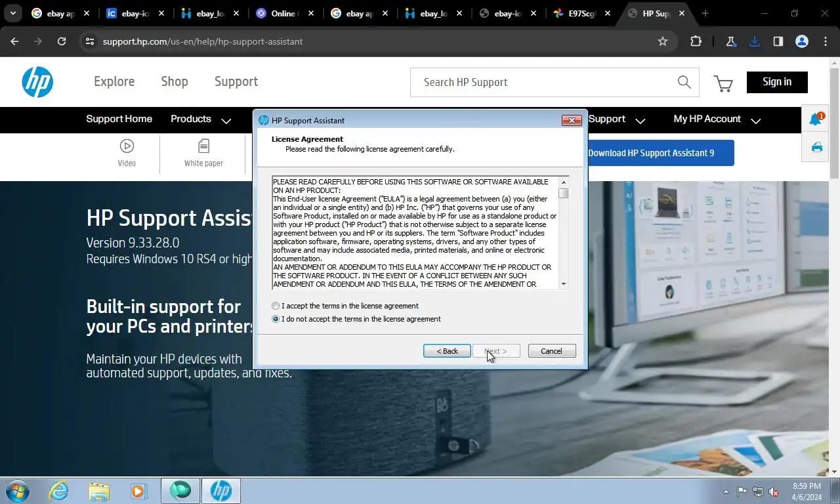Click the Explore menu item
The width and height of the screenshot is (840, 504).
pyautogui.click(x=114, y=81)
